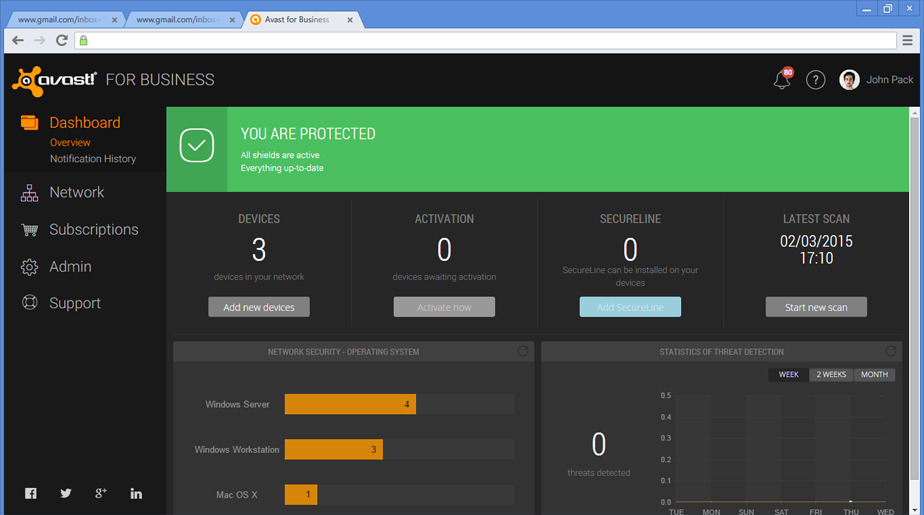Click the YOU ARE PROTECTED heading
This screenshot has height=515, width=924.
(x=308, y=134)
